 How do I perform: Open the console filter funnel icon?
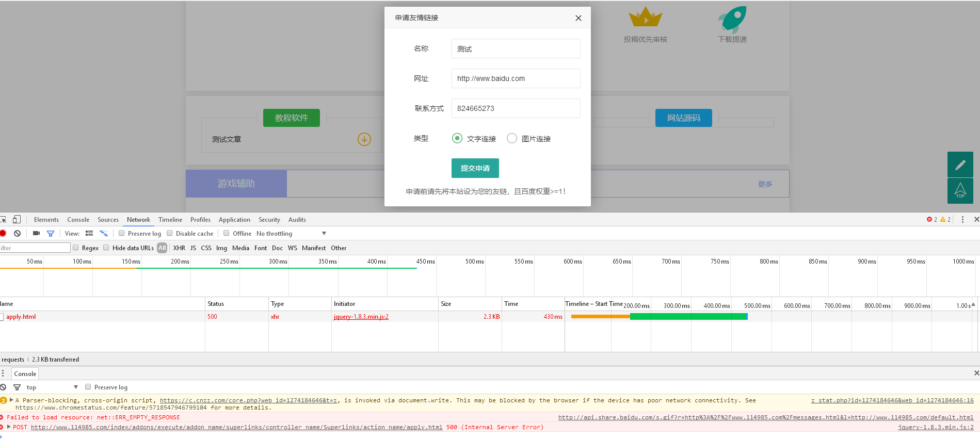click(x=17, y=387)
